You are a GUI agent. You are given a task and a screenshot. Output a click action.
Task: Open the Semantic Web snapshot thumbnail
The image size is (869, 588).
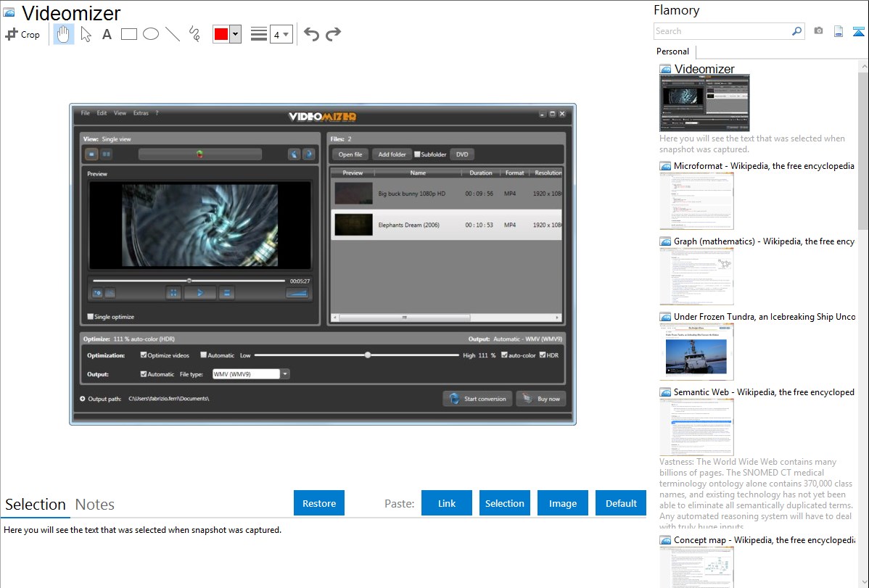696,426
